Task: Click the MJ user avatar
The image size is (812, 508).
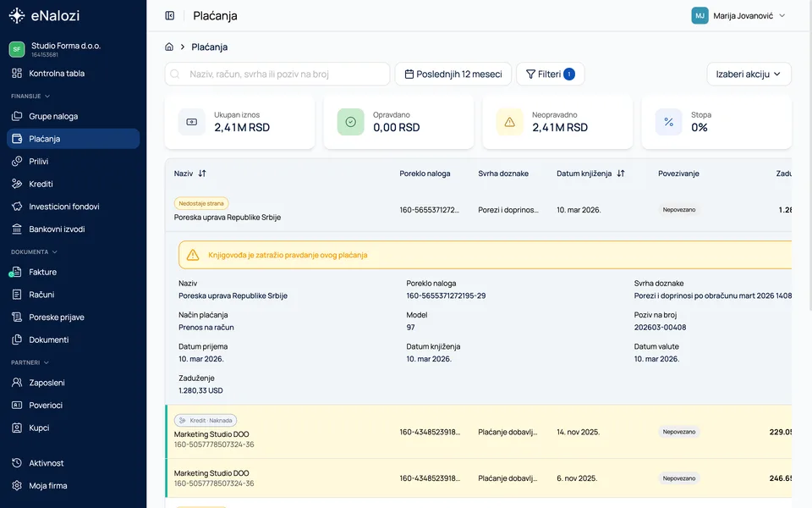Action: coord(700,15)
